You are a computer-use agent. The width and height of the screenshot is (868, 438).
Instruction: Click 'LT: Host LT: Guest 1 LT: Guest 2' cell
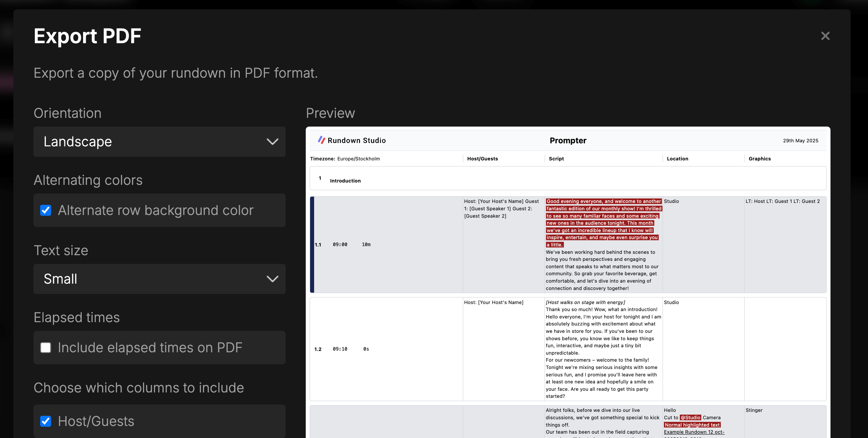pos(782,201)
